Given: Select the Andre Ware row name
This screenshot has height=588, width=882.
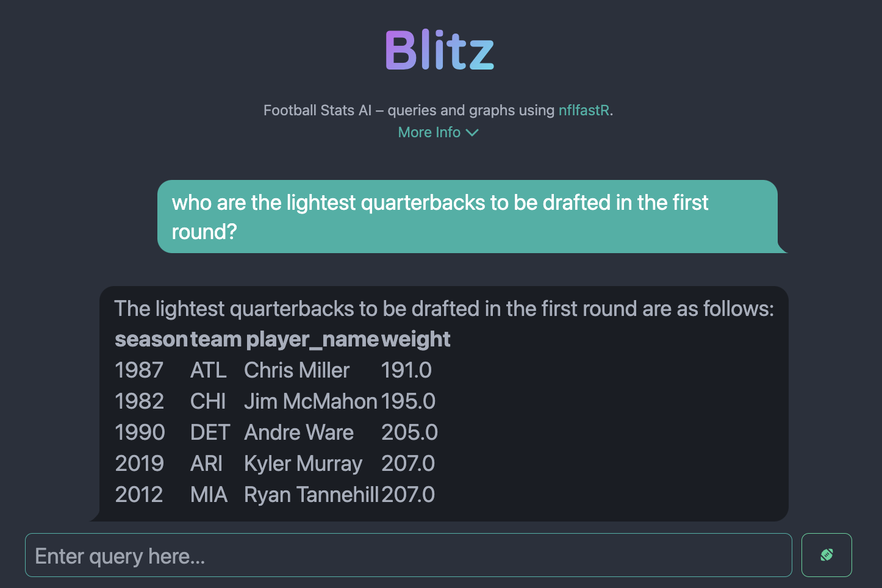Looking at the screenshot, I should pos(299,432).
